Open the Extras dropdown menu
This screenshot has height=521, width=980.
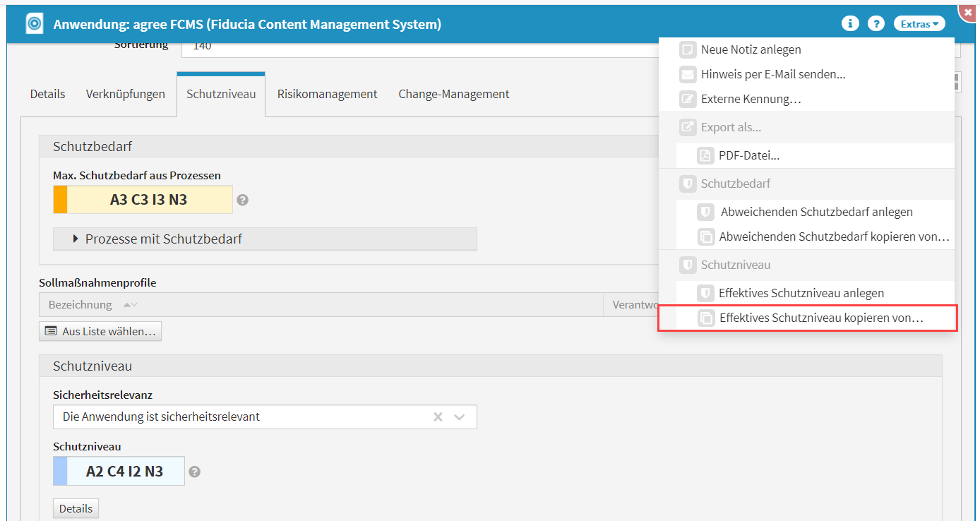pos(919,24)
